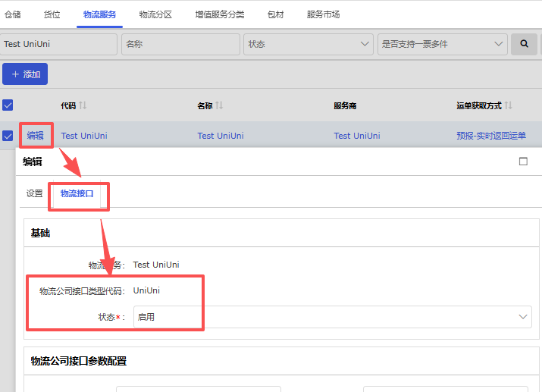
Task: Switch to the 仓储 tab
Action: [x=13, y=14]
